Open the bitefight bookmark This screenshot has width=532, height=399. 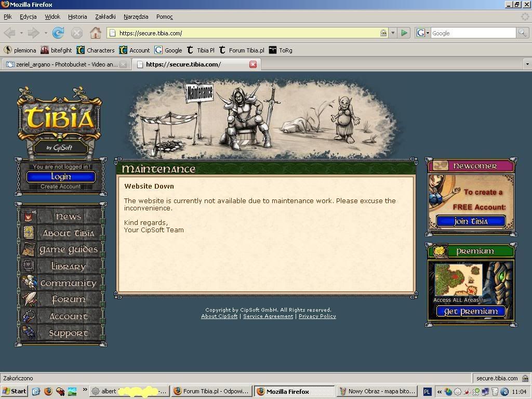(x=56, y=50)
